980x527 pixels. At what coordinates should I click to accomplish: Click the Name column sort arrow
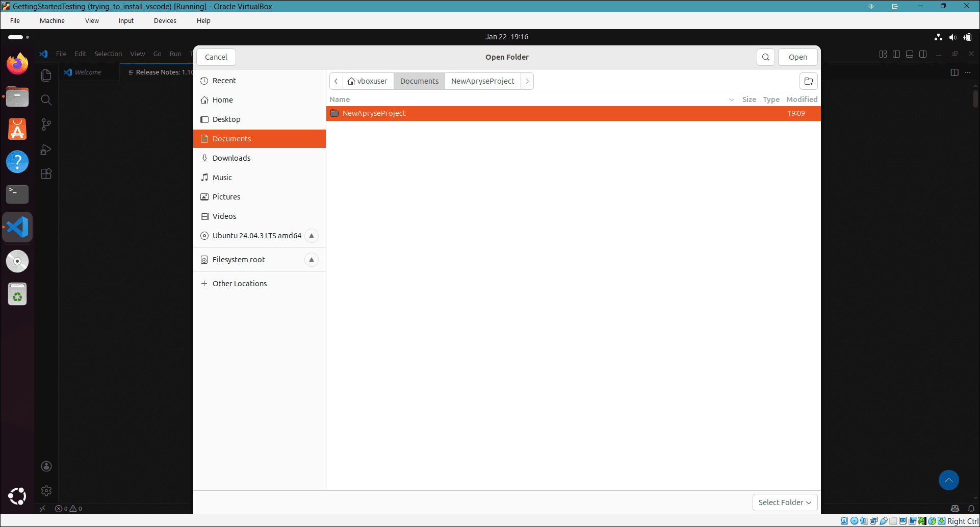tap(731, 99)
